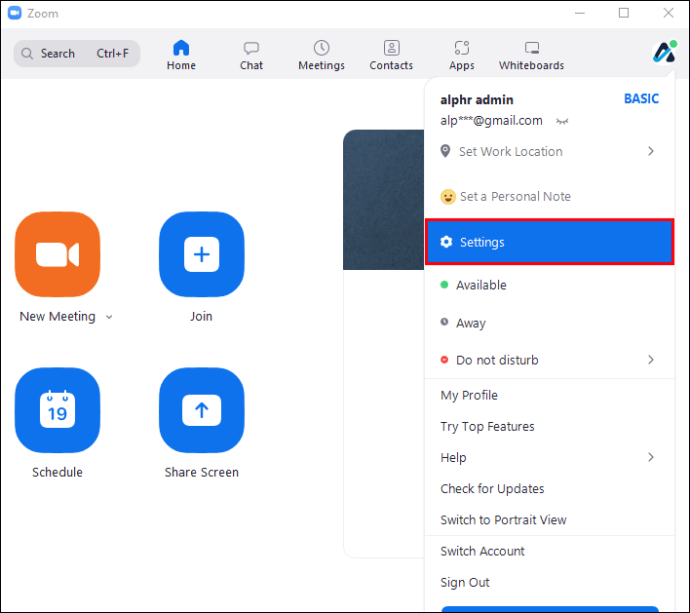Switch to the Meetings tab
This screenshot has height=613, width=690.
(321, 55)
